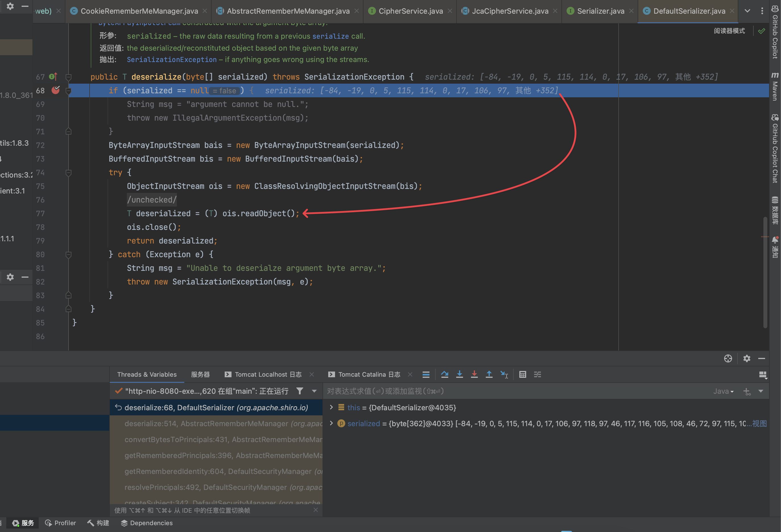This screenshot has height=532, width=781.
Task: Click lower left panel gear icon
Action: (10, 277)
